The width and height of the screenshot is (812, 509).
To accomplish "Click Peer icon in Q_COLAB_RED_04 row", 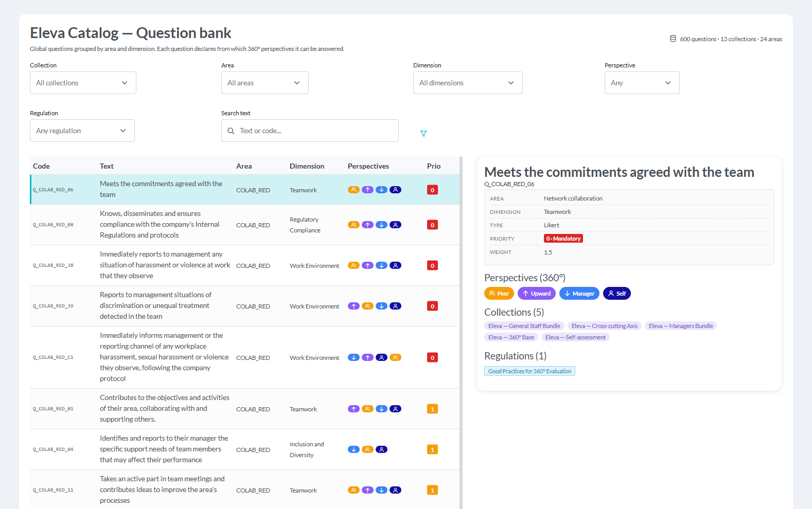I will [x=367, y=449].
